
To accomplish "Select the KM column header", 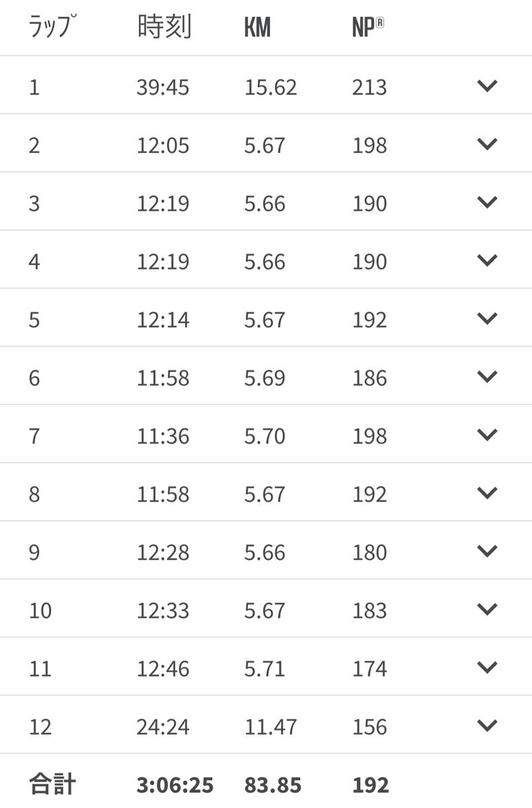I will 257,28.
